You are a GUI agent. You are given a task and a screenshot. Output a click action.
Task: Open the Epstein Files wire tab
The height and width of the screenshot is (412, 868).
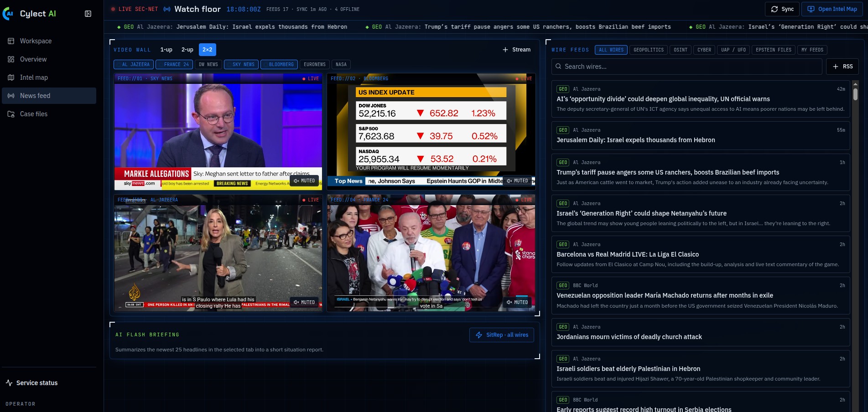coord(774,50)
